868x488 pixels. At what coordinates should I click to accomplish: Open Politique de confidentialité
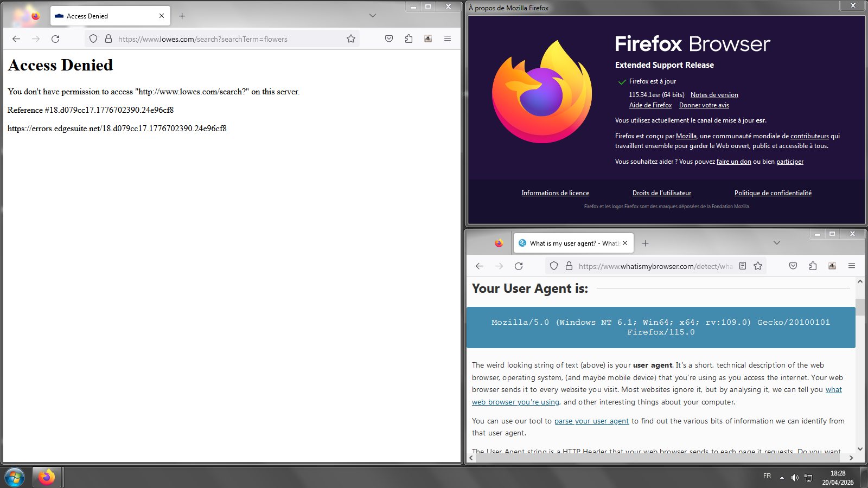tap(773, 193)
